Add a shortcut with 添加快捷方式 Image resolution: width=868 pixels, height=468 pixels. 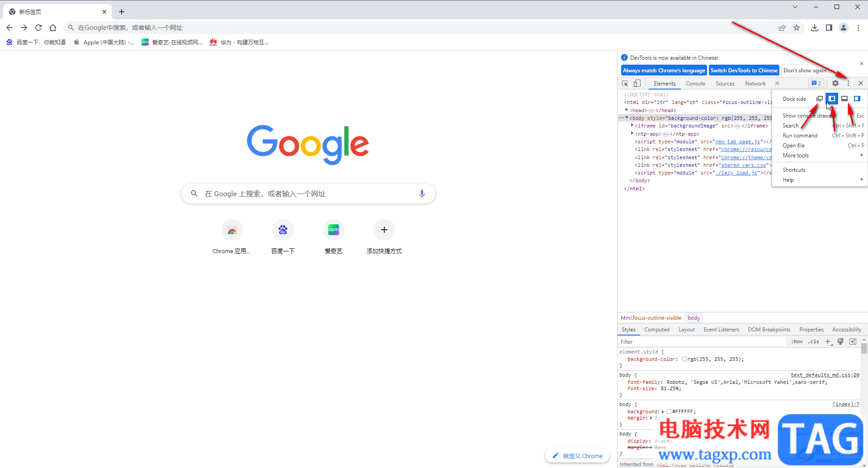(x=384, y=237)
